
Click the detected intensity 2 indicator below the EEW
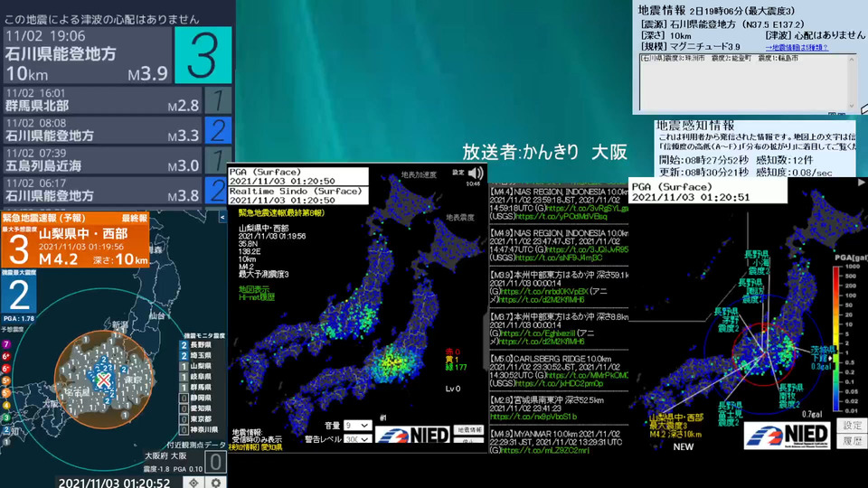click(19, 295)
